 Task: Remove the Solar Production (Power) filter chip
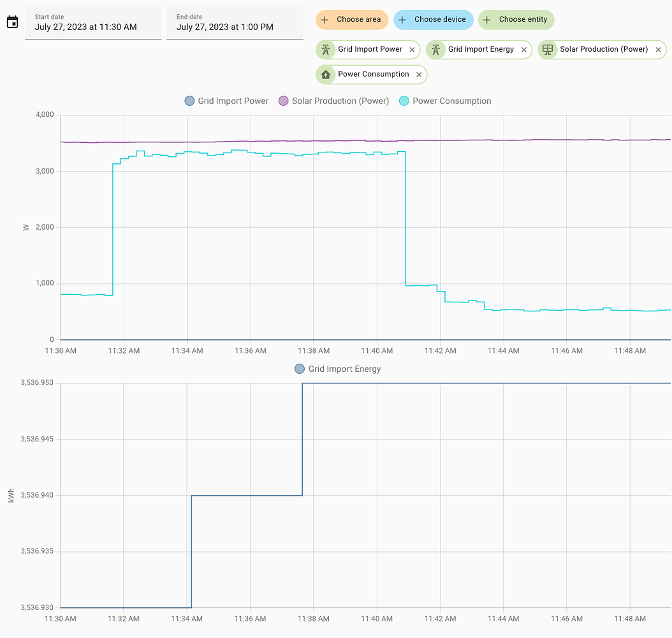(x=658, y=49)
